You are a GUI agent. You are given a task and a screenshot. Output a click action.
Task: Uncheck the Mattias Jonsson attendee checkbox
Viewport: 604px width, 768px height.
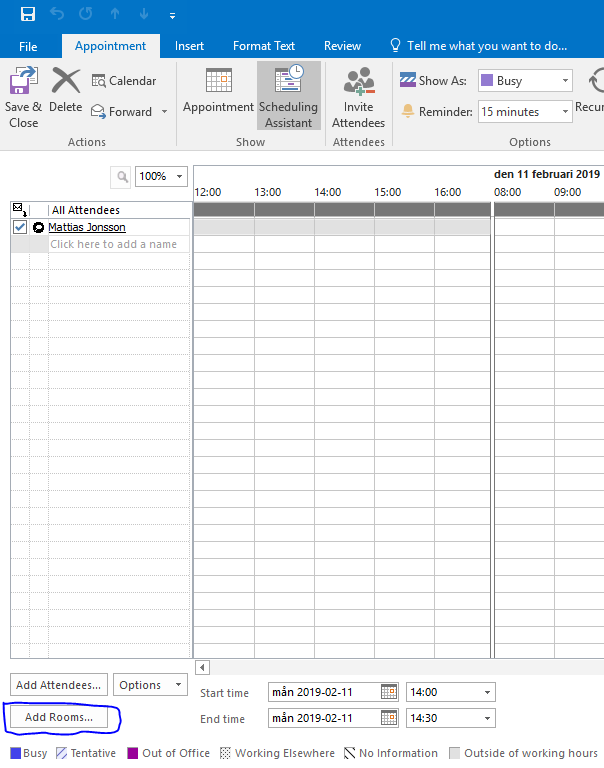coord(20,227)
